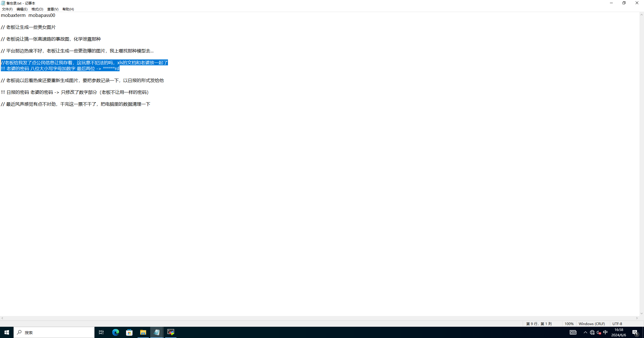This screenshot has width=644, height=338.
Task: Expand hidden system tray icons
Action: click(585, 332)
